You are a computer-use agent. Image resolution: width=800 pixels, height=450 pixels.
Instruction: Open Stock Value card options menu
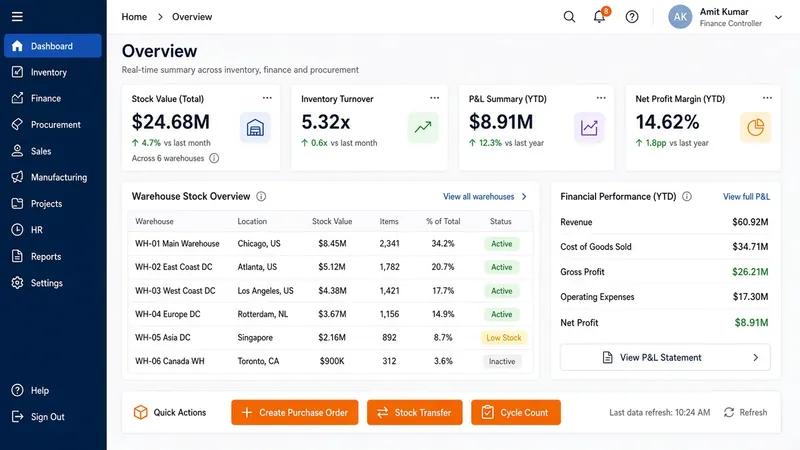click(267, 98)
